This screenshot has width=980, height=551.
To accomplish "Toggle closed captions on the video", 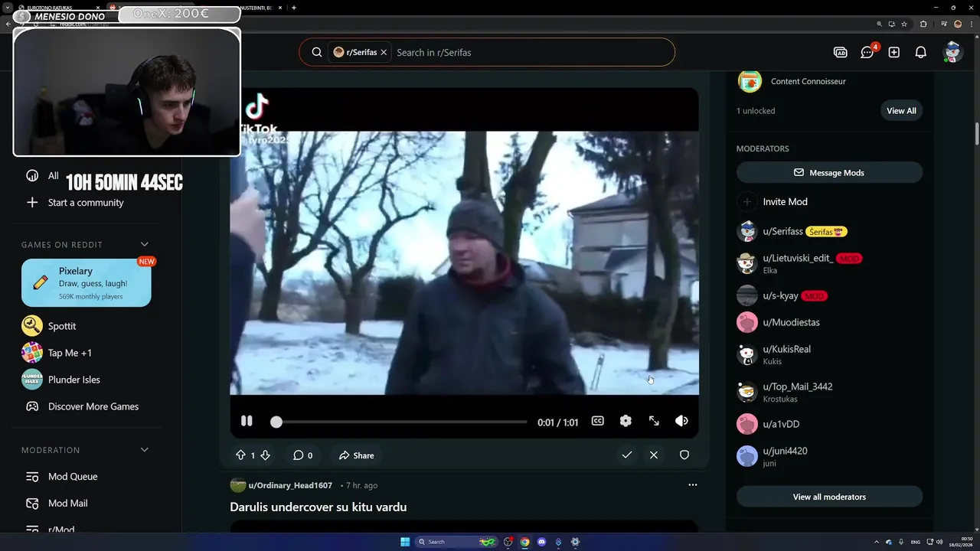I will click(597, 421).
